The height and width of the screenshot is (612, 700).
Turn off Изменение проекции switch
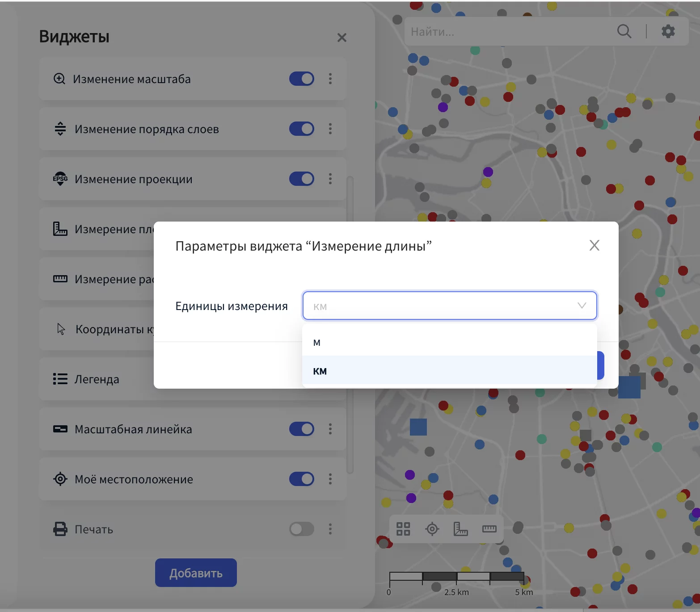[x=301, y=179]
